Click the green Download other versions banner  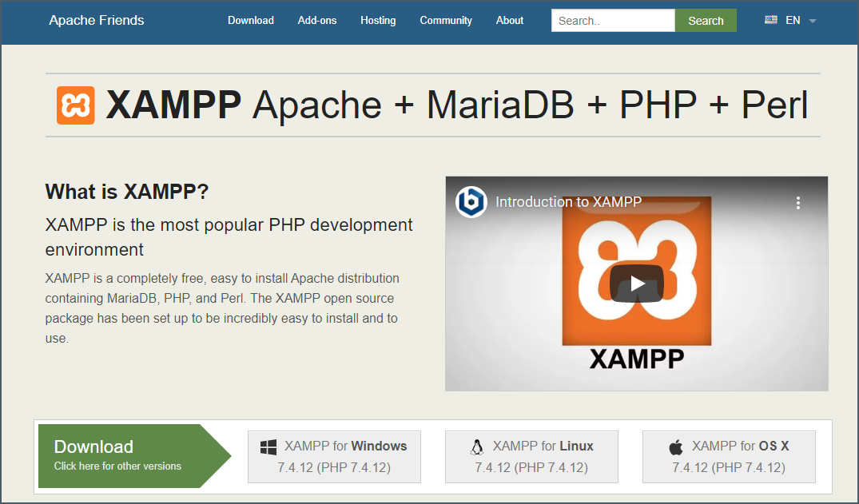(135, 456)
